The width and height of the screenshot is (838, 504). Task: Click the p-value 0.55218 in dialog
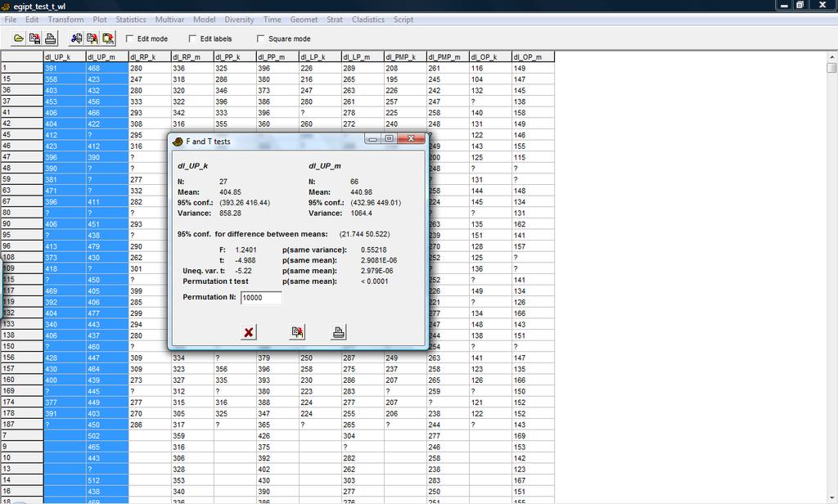[x=373, y=250]
